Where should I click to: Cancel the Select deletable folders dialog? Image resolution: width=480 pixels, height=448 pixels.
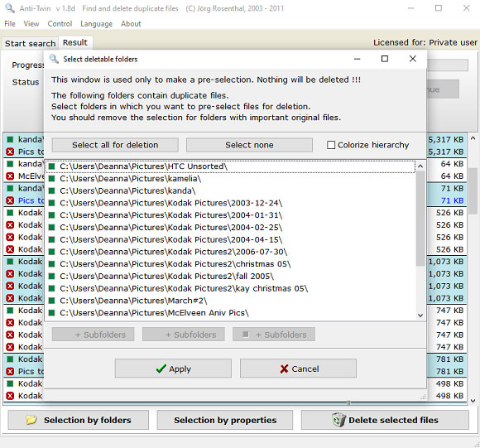tap(298, 369)
